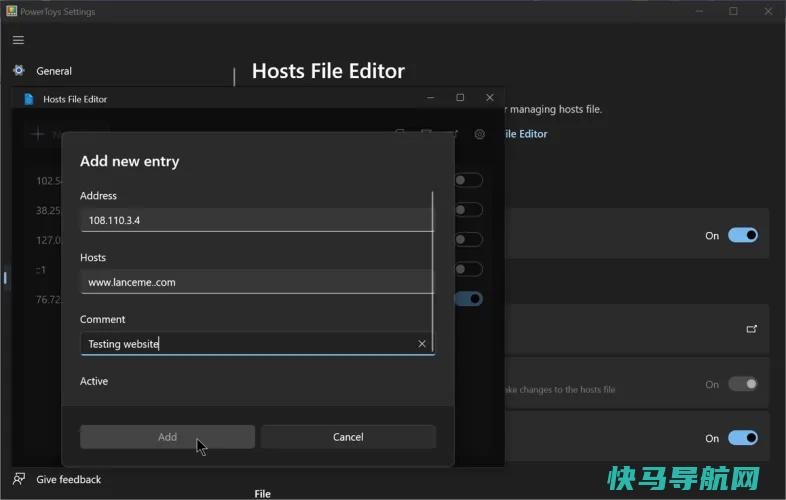Click the General gear icon in sidebar
This screenshot has width=786, height=500.
(19, 70)
